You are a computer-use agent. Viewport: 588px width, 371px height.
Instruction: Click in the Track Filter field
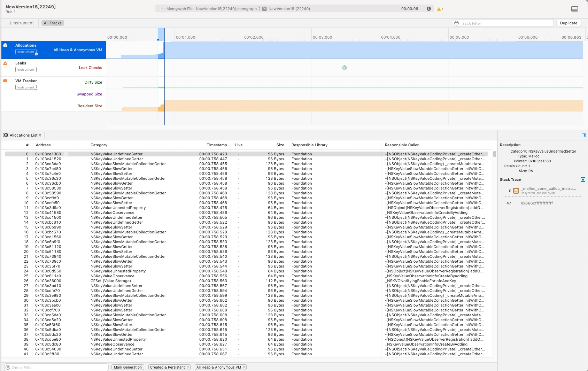point(505,23)
